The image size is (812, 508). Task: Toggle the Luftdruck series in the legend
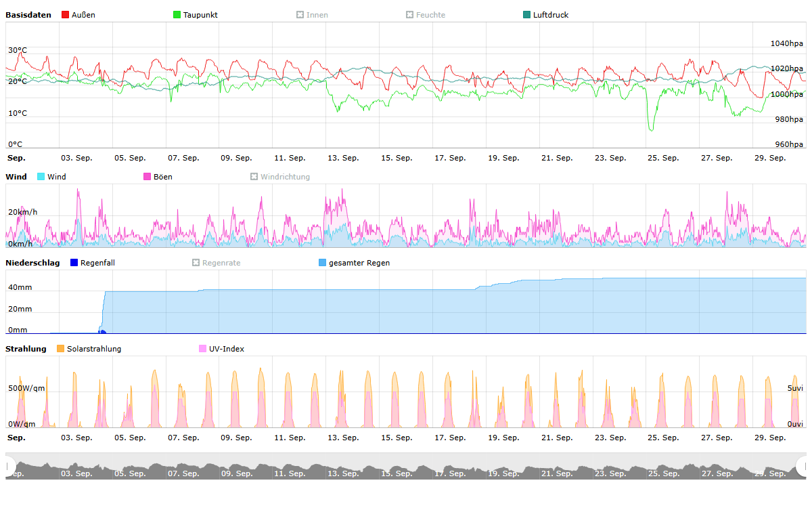pyautogui.click(x=526, y=15)
